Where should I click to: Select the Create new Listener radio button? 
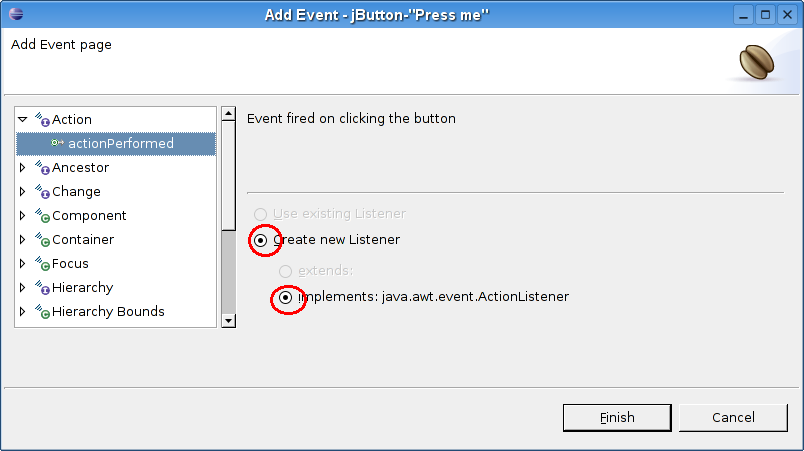pos(260,240)
